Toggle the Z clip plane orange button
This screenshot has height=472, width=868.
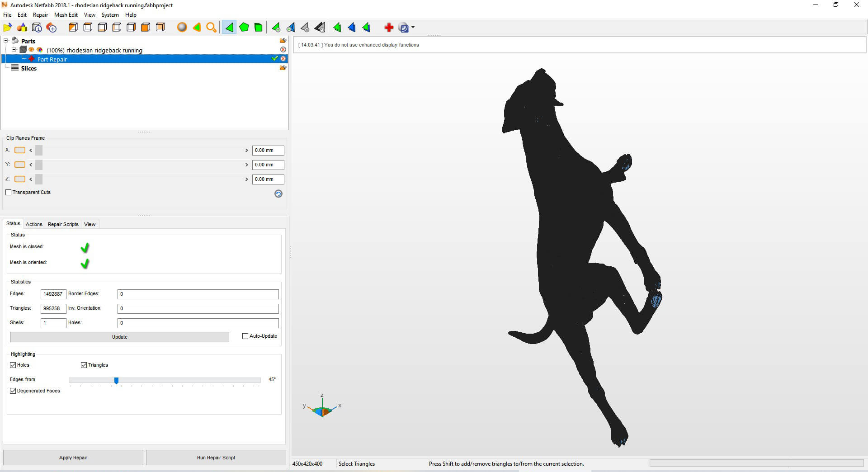click(20, 179)
